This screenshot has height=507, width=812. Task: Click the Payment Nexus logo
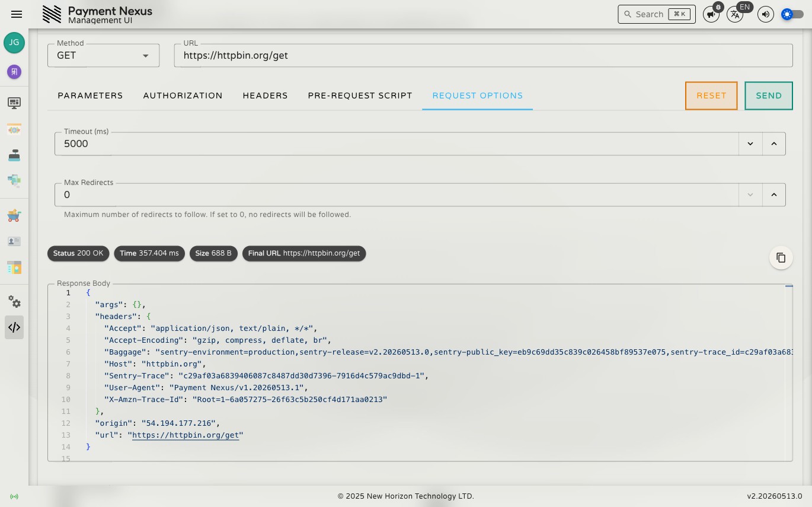click(98, 14)
